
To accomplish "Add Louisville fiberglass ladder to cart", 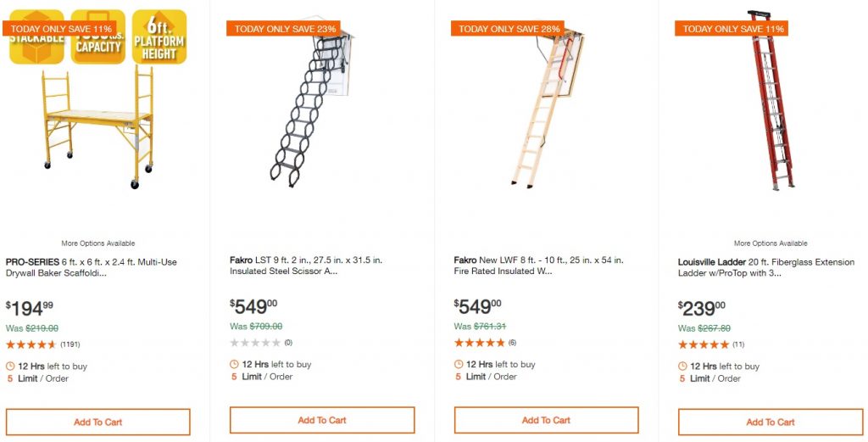I will coord(770,422).
